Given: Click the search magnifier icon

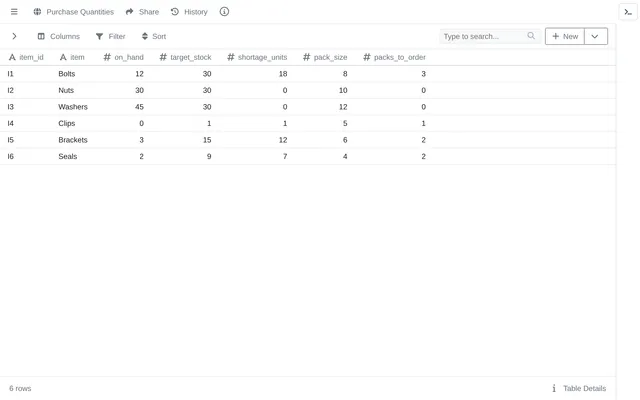Looking at the screenshot, I should click(531, 36).
